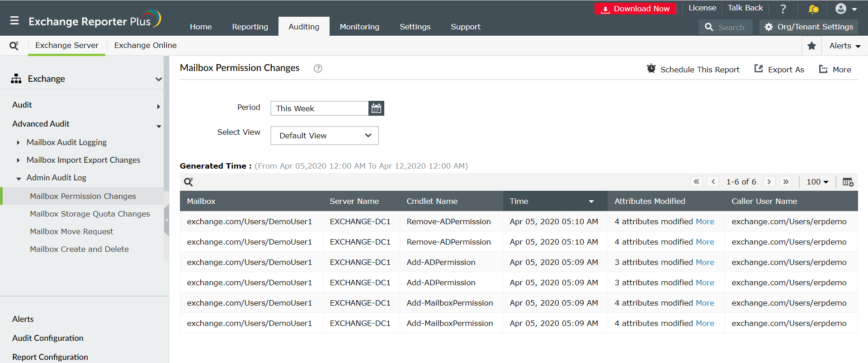868x363 pixels.
Task: Open the notifications bell icon
Action: pyautogui.click(x=813, y=9)
